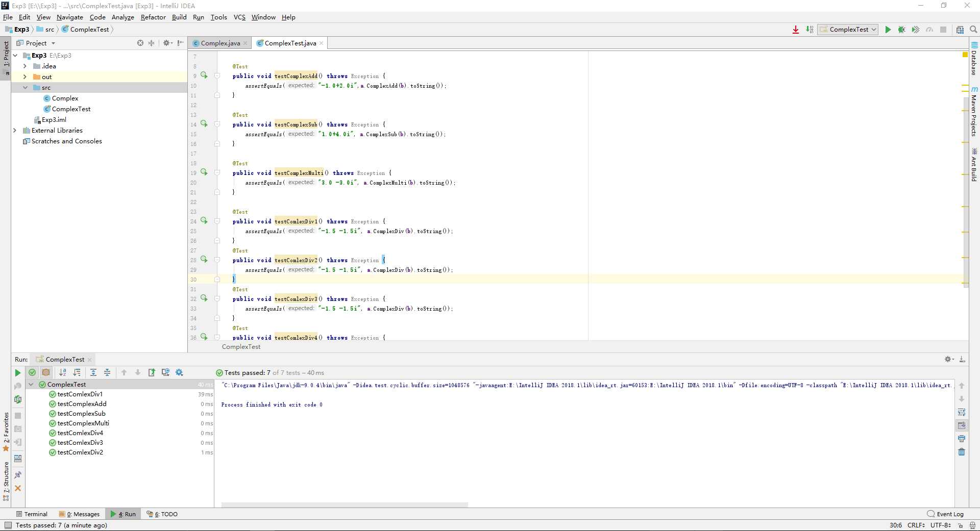Screen dimensions: 980x531
Task: Click the red update/download icon in toolbar
Action: (796, 30)
